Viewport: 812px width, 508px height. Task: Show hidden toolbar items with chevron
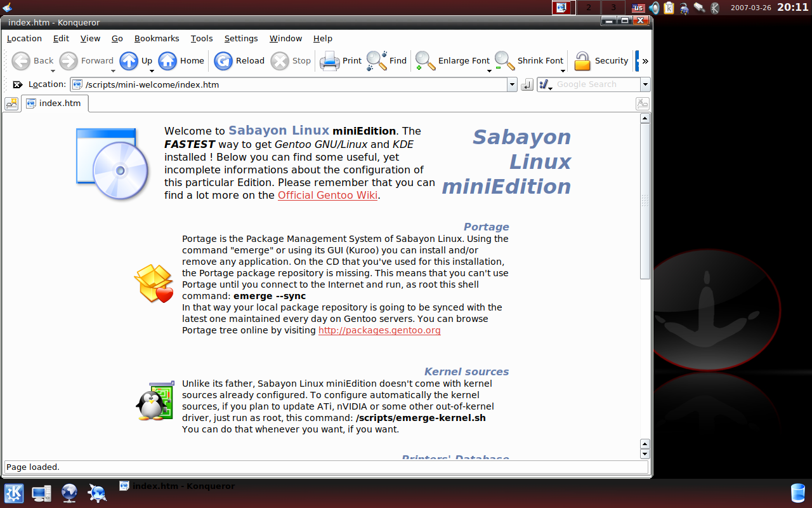(645, 61)
